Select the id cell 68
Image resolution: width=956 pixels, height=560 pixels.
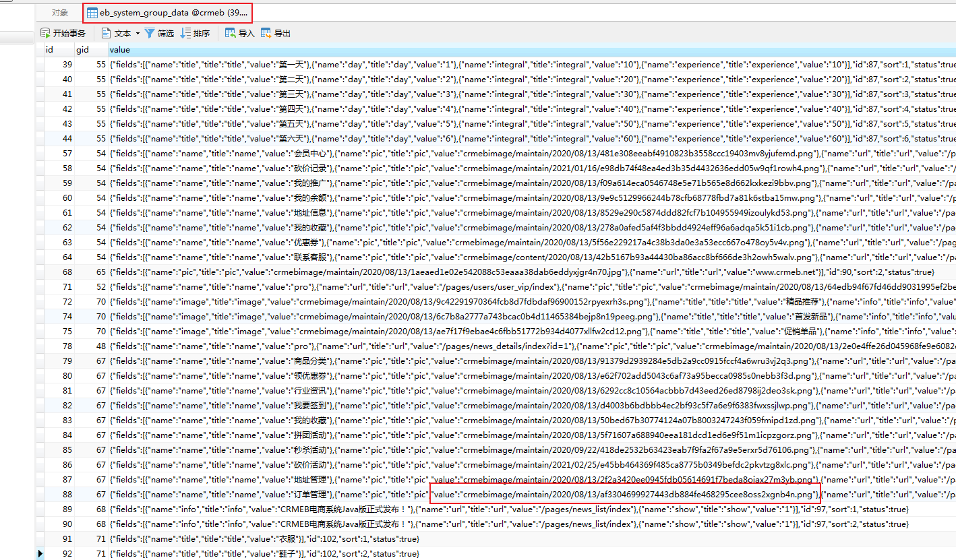[x=59, y=272]
